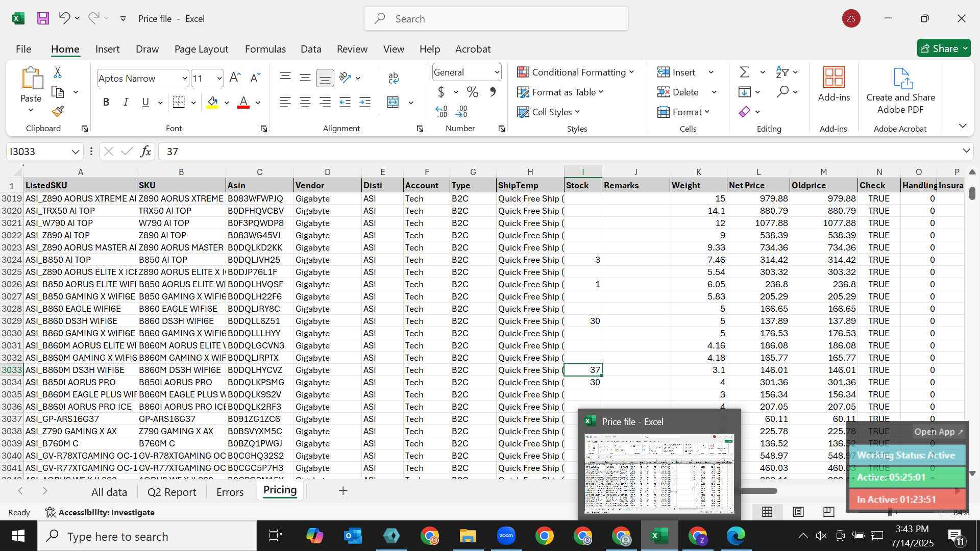
Task: Cut selection with the scissors icon
Action: (x=58, y=72)
